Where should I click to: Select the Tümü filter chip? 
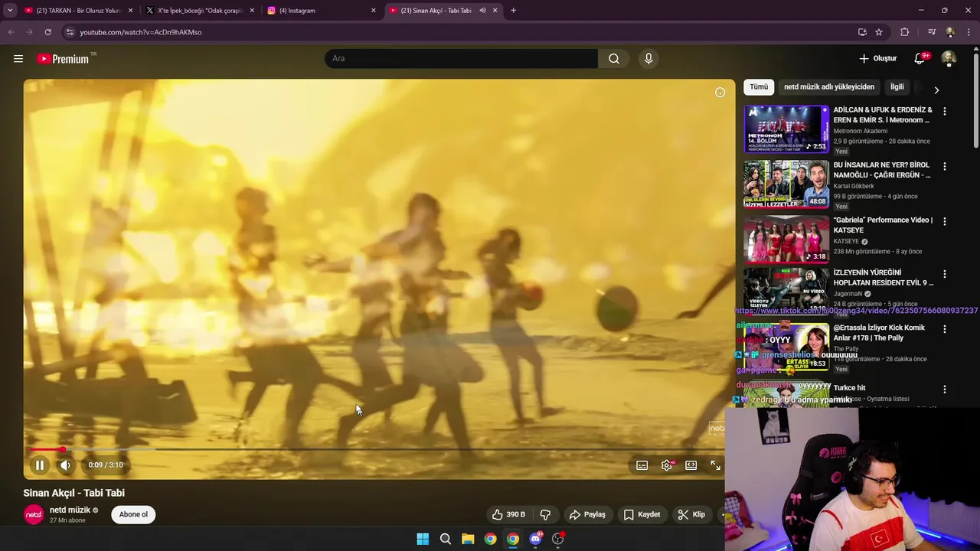tap(759, 87)
